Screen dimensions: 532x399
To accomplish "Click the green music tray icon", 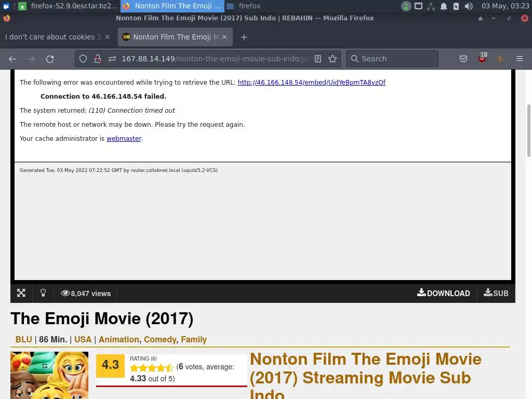I will point(406,6).
